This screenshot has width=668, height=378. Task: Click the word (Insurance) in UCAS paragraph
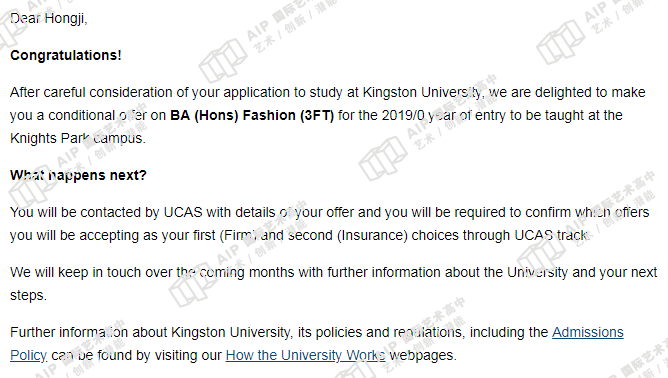coord(372,235)
